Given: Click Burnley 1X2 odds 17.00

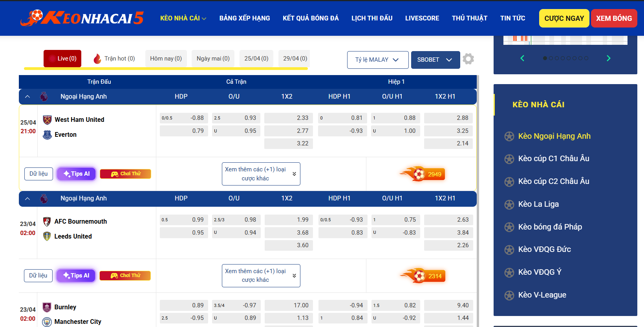Looking at the screenshot, I should [289, 305].
